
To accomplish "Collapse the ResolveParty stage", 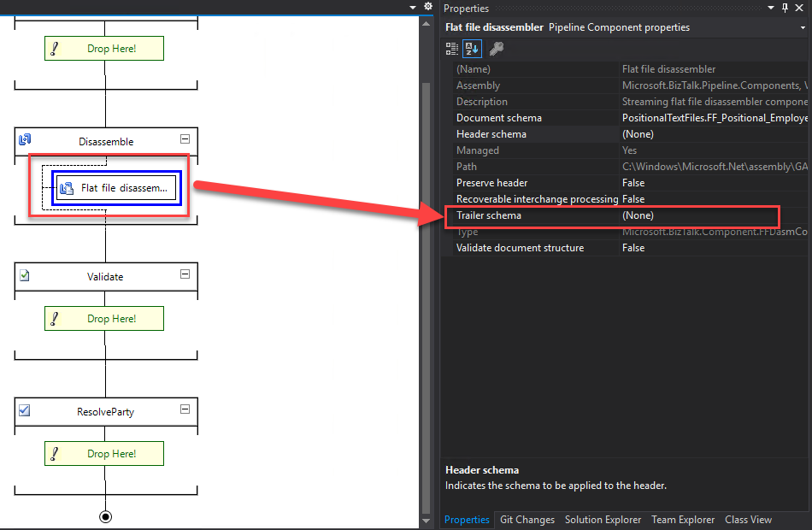I will 185,409.
